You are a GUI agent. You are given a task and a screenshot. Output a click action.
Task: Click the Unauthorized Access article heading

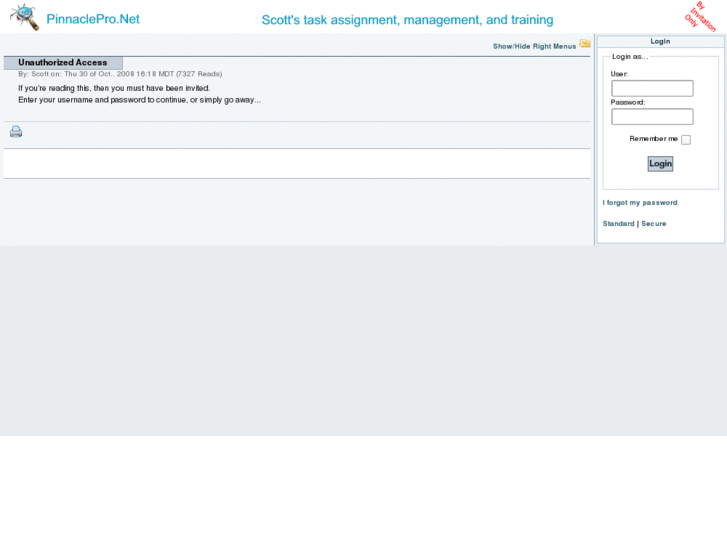click(63, 63)
